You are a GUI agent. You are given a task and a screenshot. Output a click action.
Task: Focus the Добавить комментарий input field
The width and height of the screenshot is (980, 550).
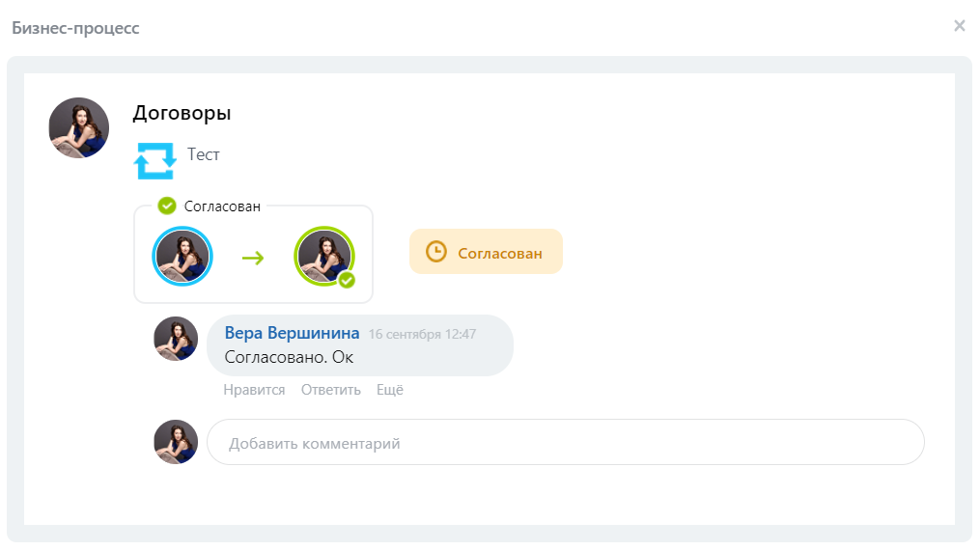[x=565, y=443]
